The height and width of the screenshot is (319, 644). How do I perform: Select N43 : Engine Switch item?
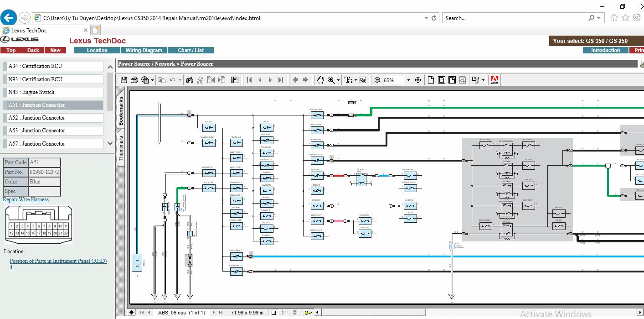point(54,92)
